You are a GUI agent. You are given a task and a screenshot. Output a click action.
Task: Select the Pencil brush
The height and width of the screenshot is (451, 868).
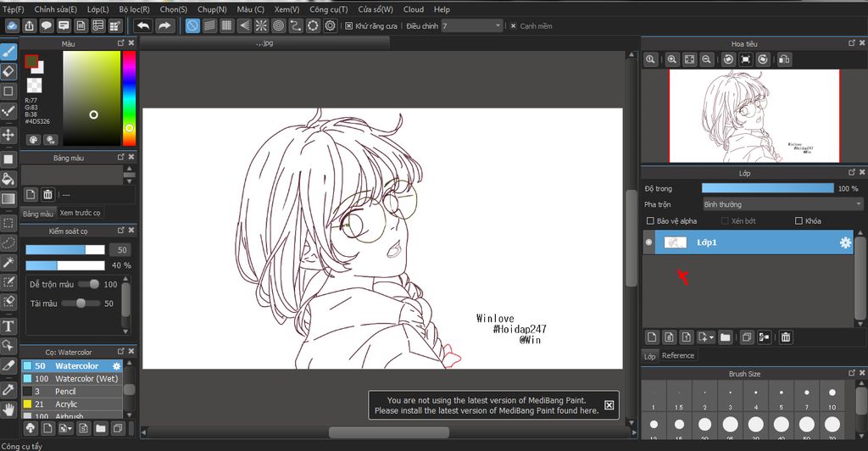click(x=72, y=392)
